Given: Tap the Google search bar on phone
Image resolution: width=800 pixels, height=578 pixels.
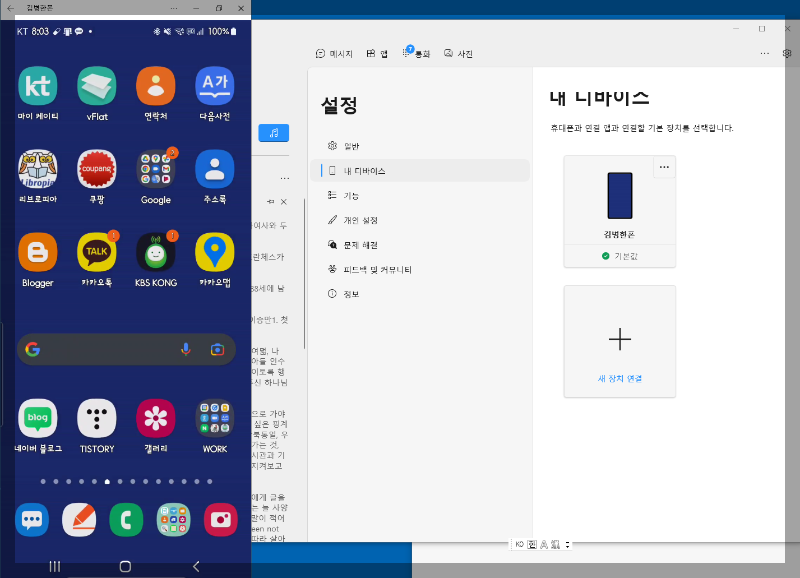Looking at the screenshot, I should click(127, 349).
